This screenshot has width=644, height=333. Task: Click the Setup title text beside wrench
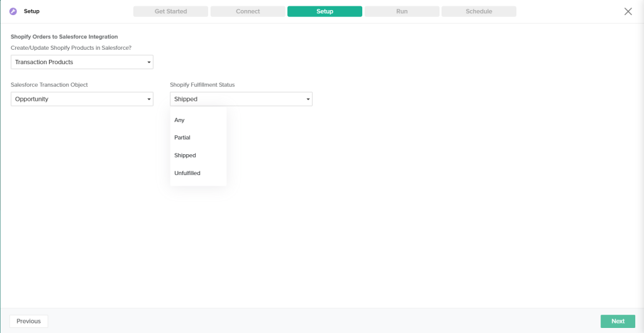coord(31,11)
